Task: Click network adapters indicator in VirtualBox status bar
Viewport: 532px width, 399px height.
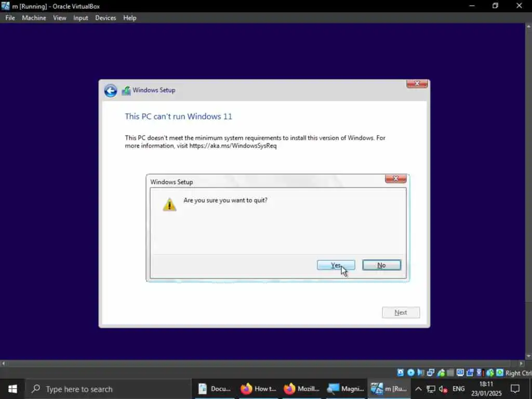Action: [431, 373]
